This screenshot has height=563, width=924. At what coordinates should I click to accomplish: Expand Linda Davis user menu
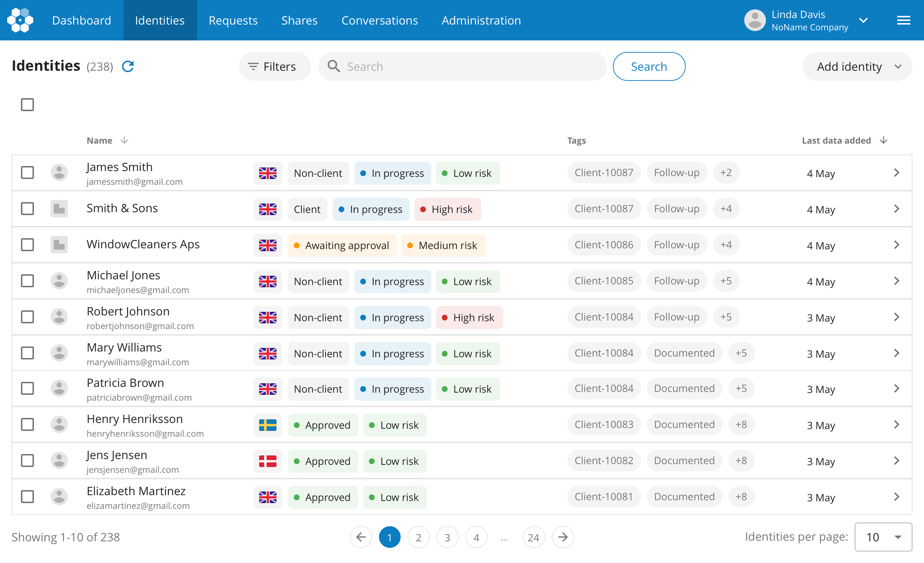click(x=863, y=20)
